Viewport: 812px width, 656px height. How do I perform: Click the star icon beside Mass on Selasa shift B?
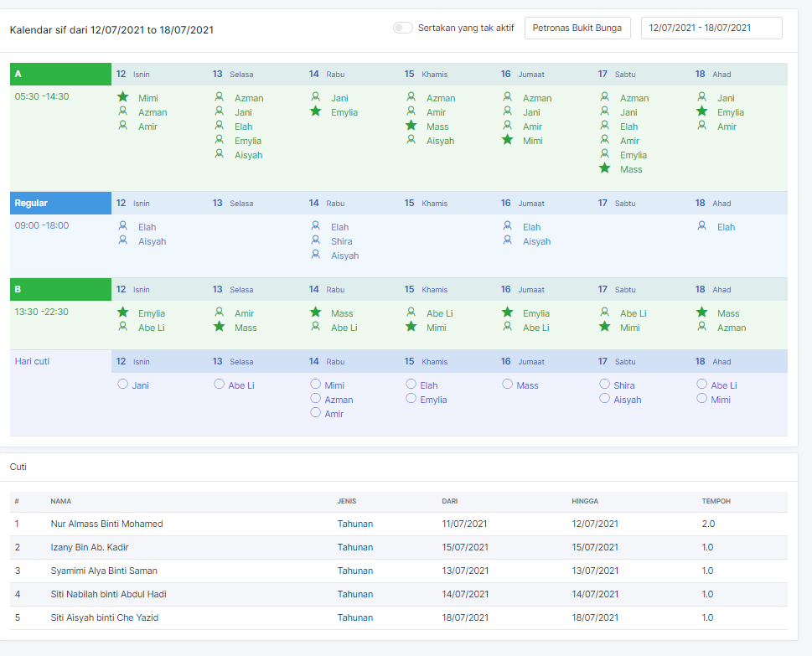pos(219,326)
